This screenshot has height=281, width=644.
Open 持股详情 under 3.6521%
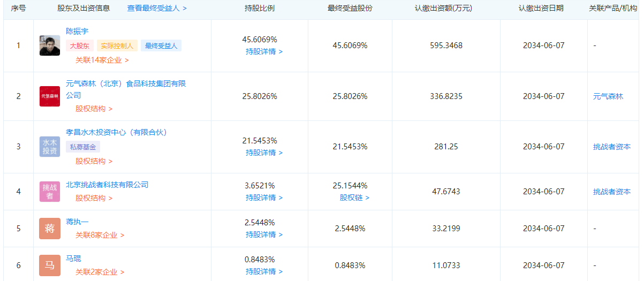click(x=264, y=198)
